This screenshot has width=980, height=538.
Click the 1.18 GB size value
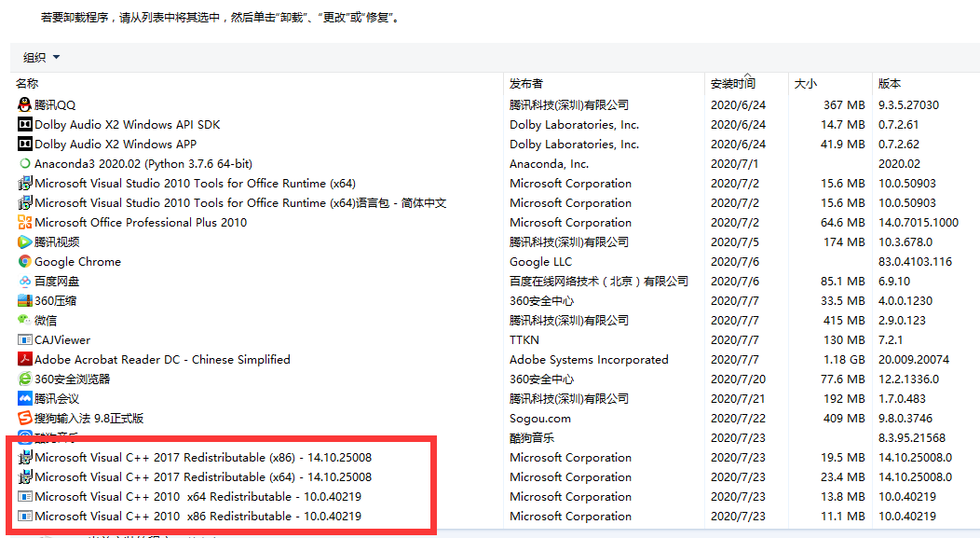[844, 360]
